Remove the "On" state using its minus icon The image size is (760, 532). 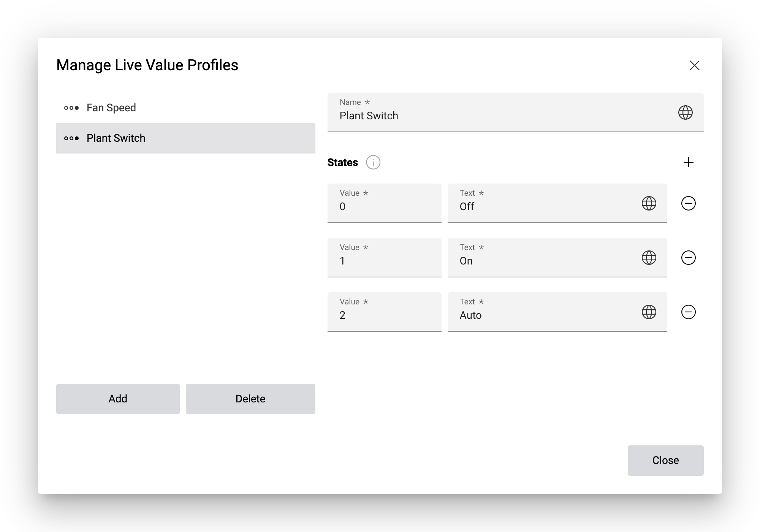pyautogui.click(x=689, y=258)
